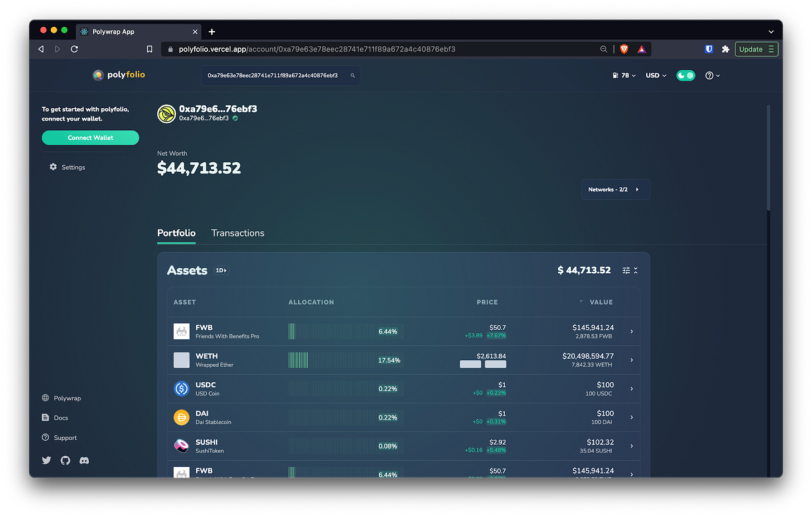Click the browser address bar URL
812x516 pixels.
coord(317,49)
